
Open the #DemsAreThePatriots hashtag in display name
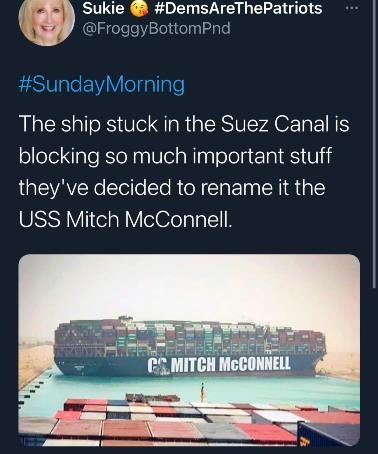pyautogui.click(x=238, y=8)
